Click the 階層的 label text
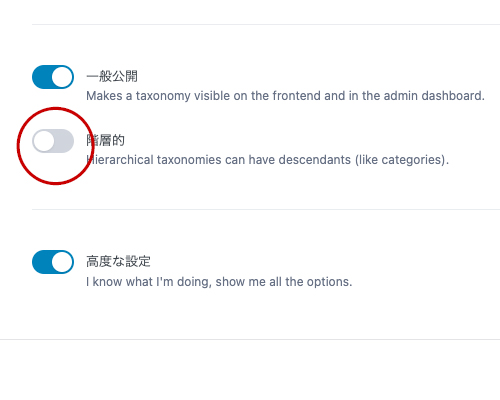500x400 pixels. tap(105, 140)
